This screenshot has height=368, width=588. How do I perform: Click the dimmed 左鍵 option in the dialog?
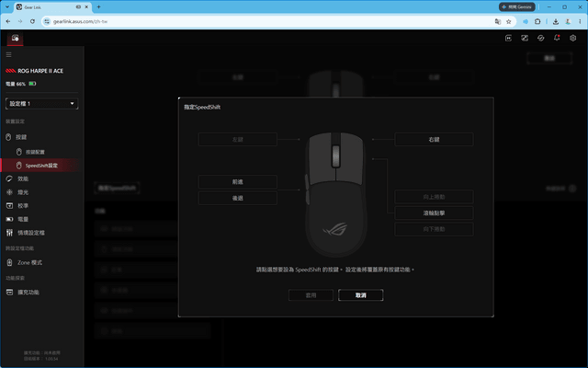(x=238, y=139)
